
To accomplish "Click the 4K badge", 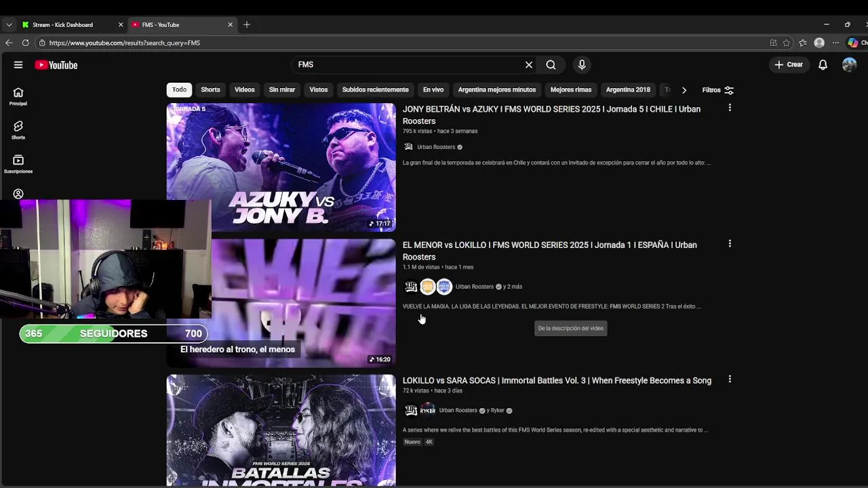I will pyautogui.click(x=429, y=442).
